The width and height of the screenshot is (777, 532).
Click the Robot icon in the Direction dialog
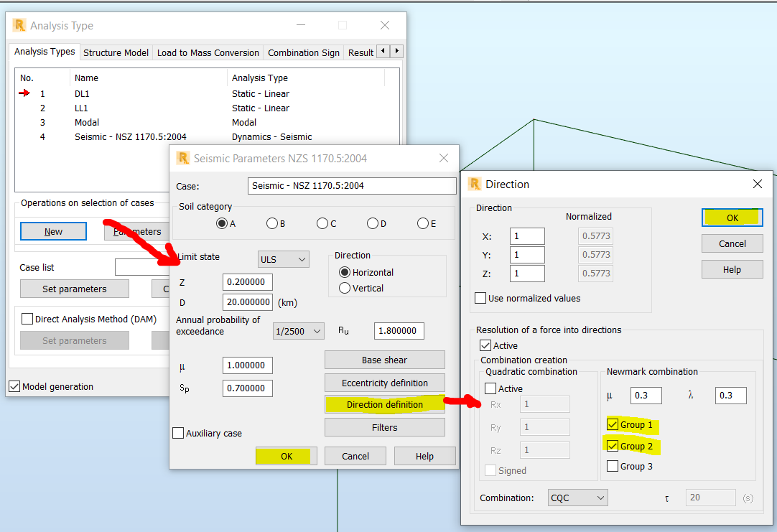(473, 184)
